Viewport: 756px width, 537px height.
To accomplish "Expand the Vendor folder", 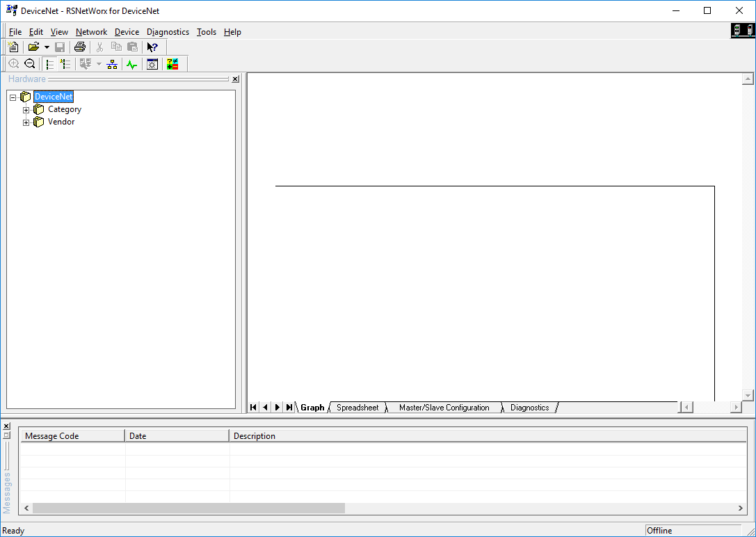I will tap(26, 122).
